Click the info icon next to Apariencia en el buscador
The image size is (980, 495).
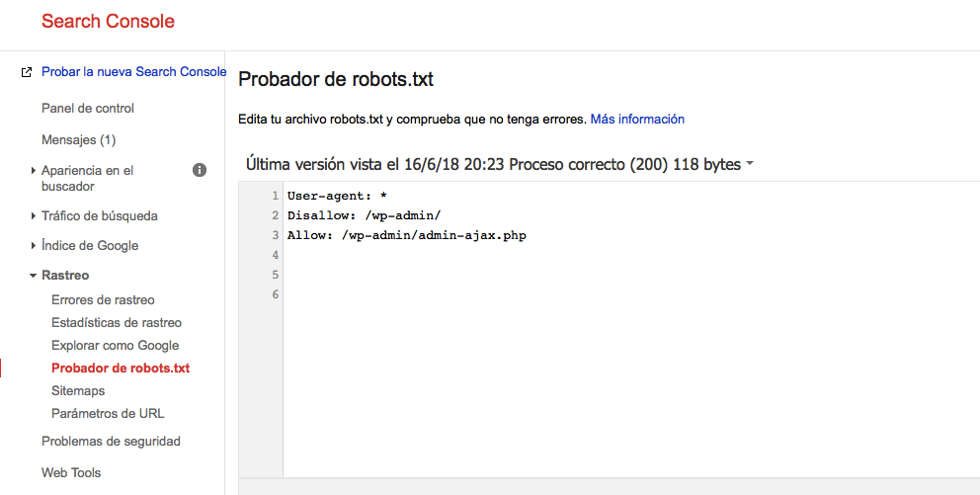200,170
